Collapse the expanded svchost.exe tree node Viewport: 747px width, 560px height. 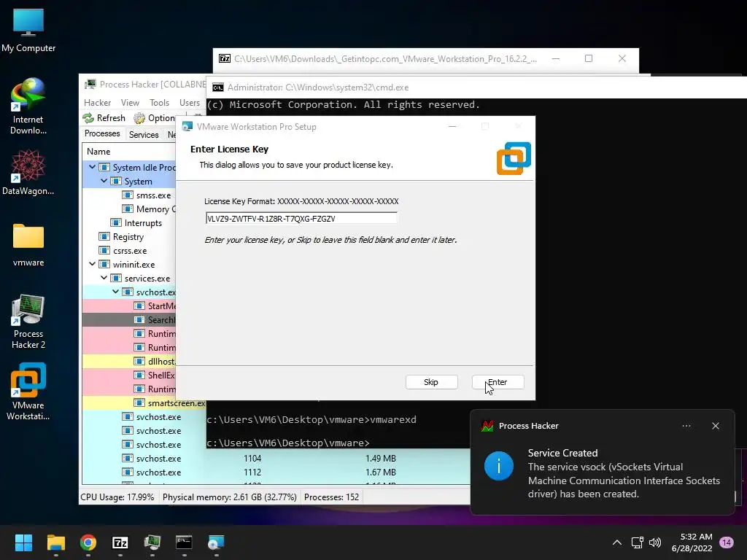pos(116,292)
